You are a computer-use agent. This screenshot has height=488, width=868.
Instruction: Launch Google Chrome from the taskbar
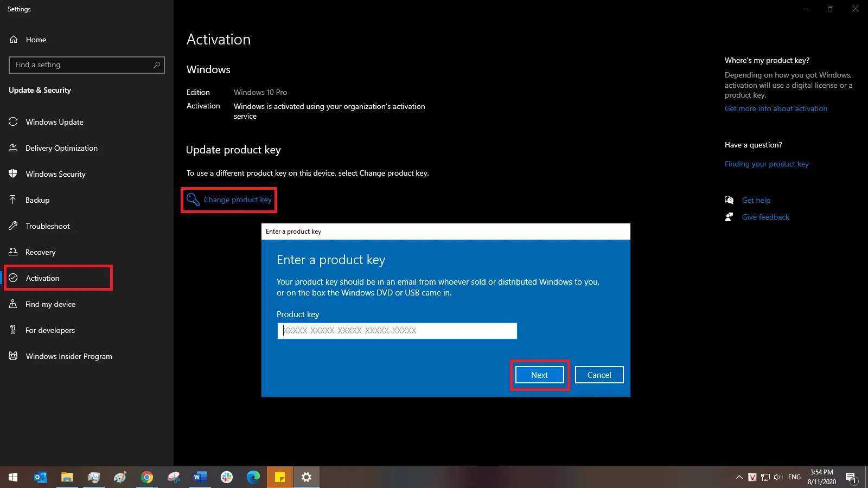pyautogui.click(x=147, y=477)
